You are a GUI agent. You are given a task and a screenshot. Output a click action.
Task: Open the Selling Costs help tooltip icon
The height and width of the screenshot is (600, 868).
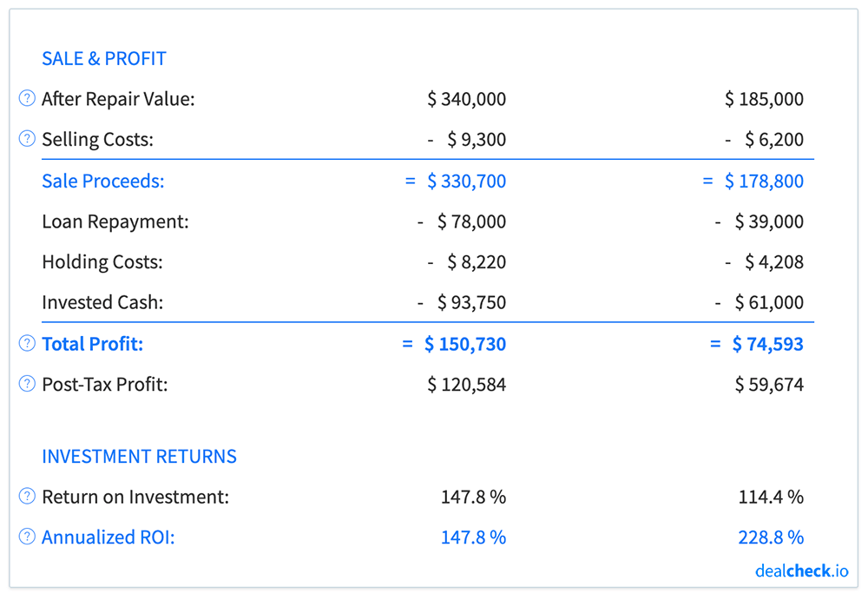[x=26, y=138]
